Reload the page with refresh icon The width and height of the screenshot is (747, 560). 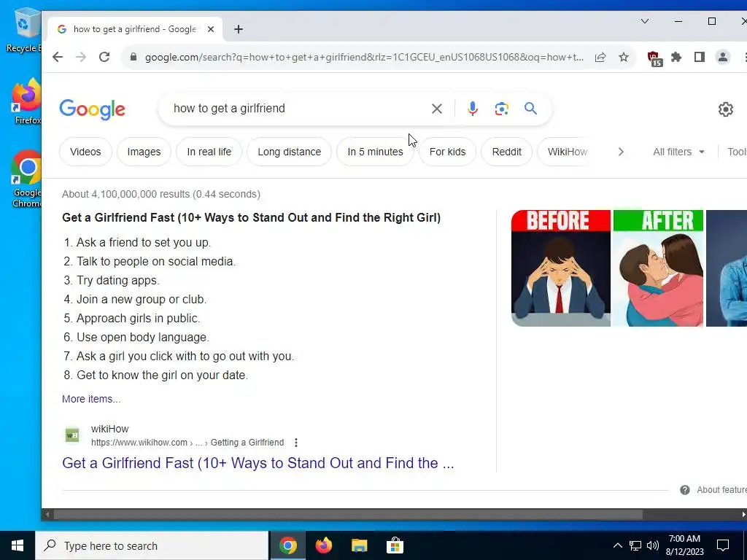[104, 57]
